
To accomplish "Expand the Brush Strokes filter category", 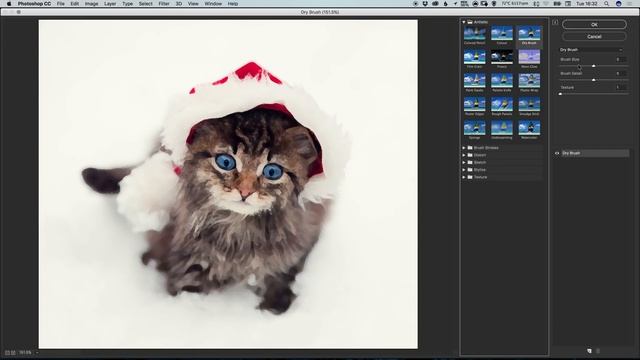I will [x=464, y=148].
